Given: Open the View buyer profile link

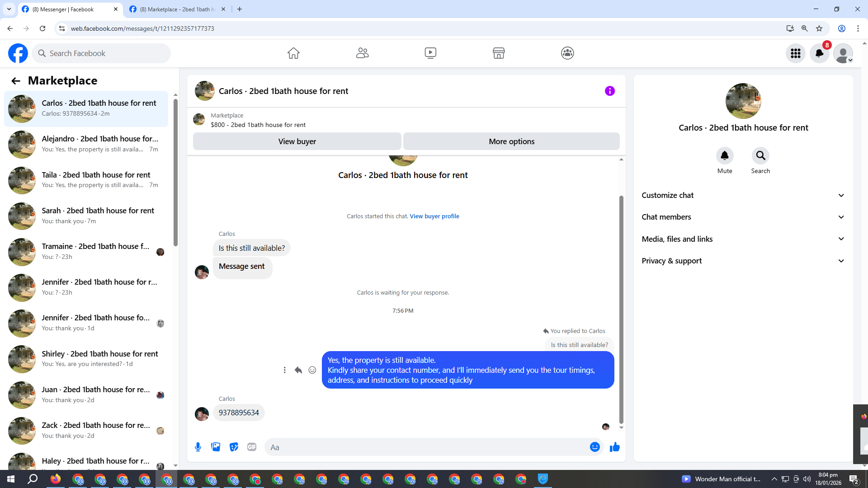Looking at the screenshot, I should (434, 216).
